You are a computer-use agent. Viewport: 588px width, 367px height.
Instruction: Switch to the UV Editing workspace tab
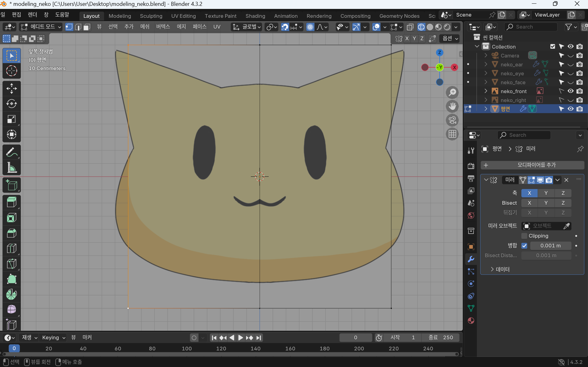[x=183, y=16]
